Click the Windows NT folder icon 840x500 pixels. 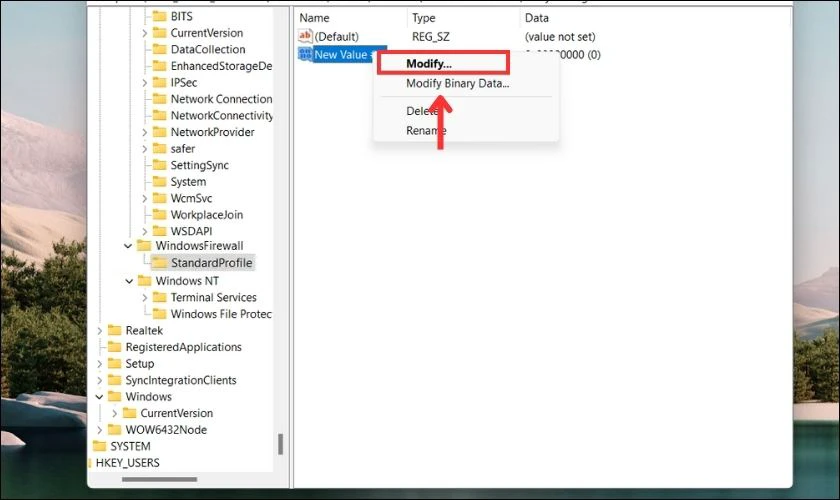(x=145, y=281)
